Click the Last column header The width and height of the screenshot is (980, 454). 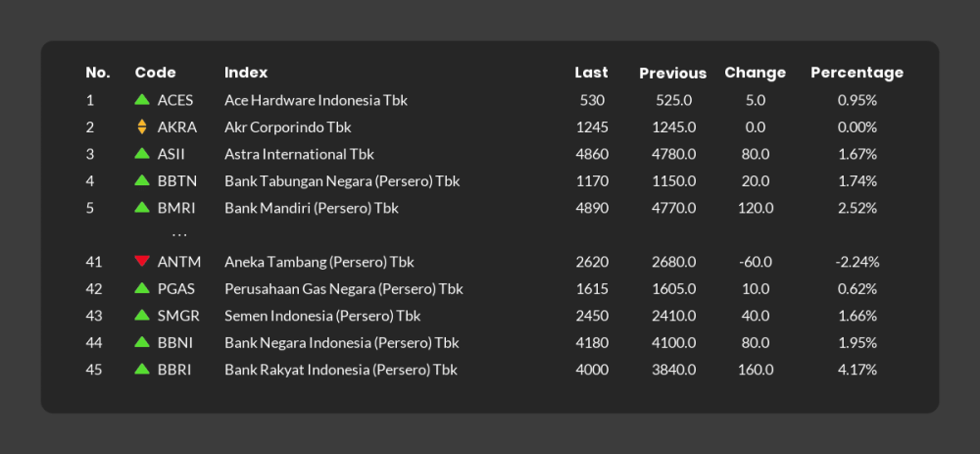(591, 73)
